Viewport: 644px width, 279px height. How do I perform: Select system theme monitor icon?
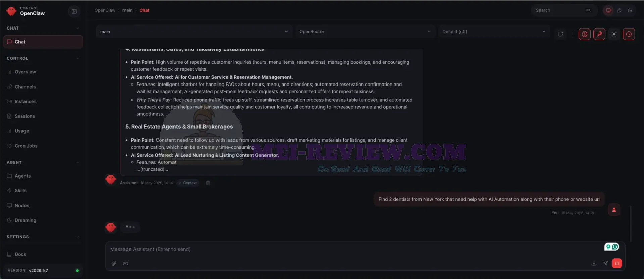click(608, 10)
